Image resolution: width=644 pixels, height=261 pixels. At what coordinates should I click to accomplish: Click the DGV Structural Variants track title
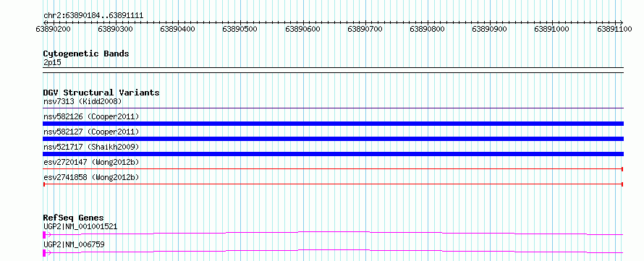pyautogui.click(x=101, y=93)
